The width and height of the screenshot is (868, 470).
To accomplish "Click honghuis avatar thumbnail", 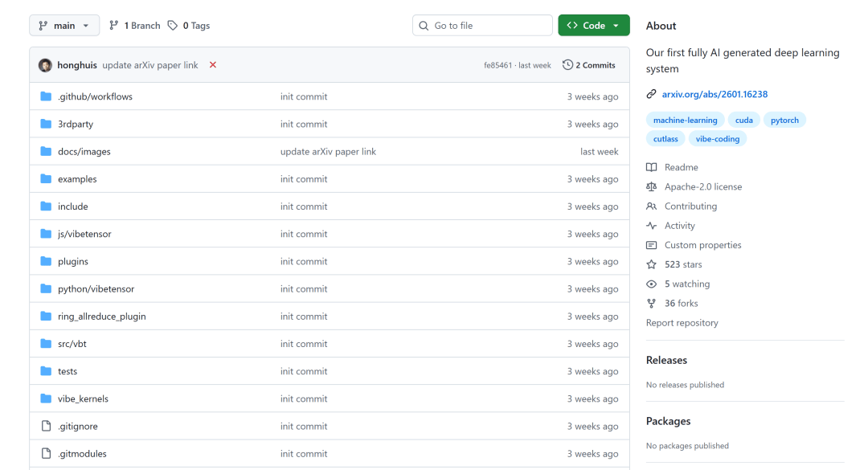I will click(x=45, y=65).
